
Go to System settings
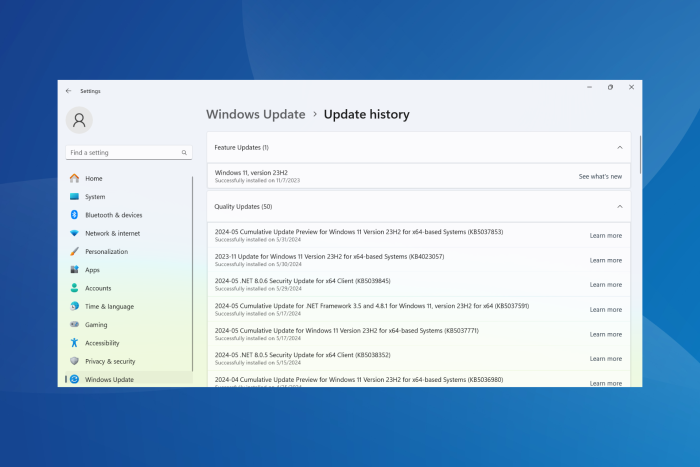pyautogui.click(x=129, y=196)
